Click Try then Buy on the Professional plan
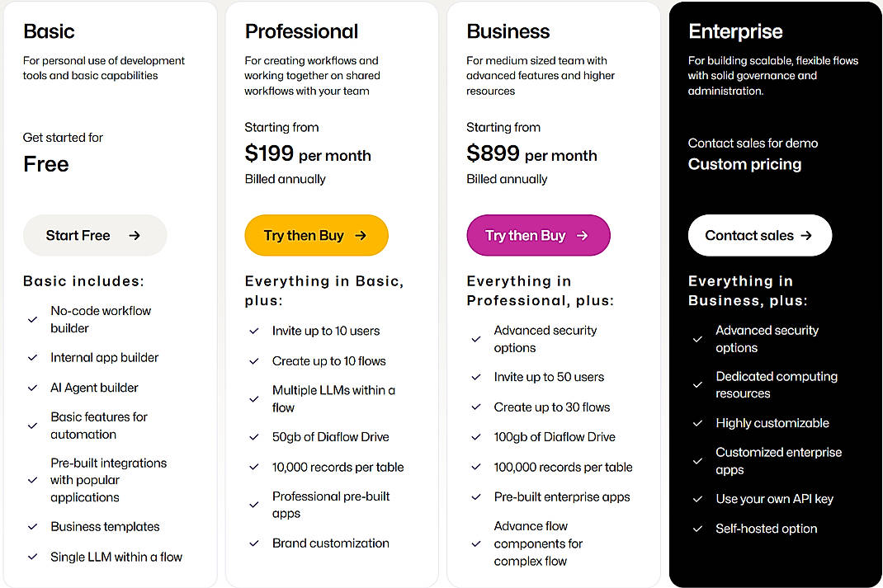 click(x=316, y=235)
